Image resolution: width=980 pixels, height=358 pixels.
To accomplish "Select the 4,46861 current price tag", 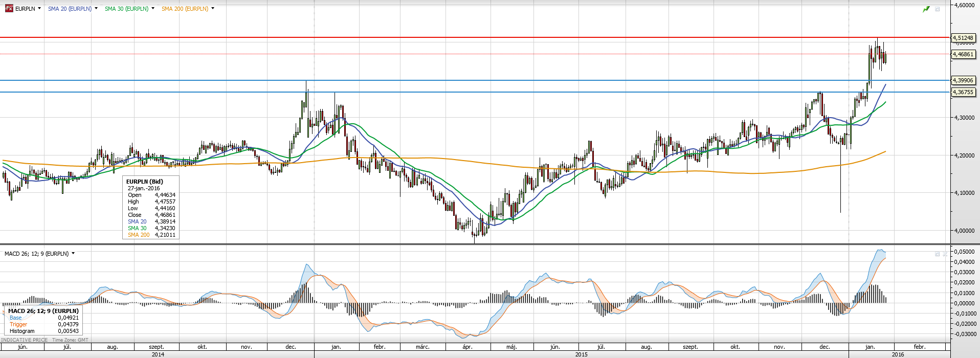I will tap(963, 54).
